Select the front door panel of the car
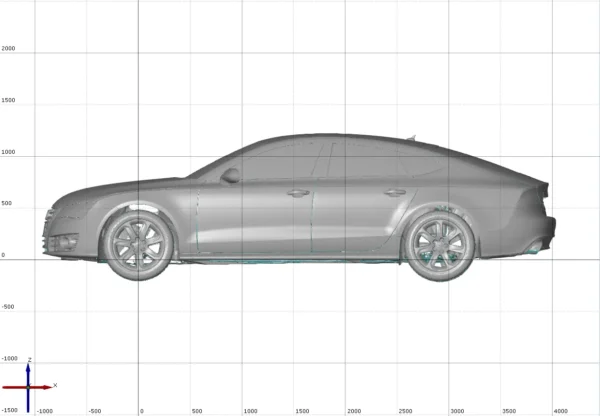The height and width of the screenshot is (416, 600). pos(254,218)
